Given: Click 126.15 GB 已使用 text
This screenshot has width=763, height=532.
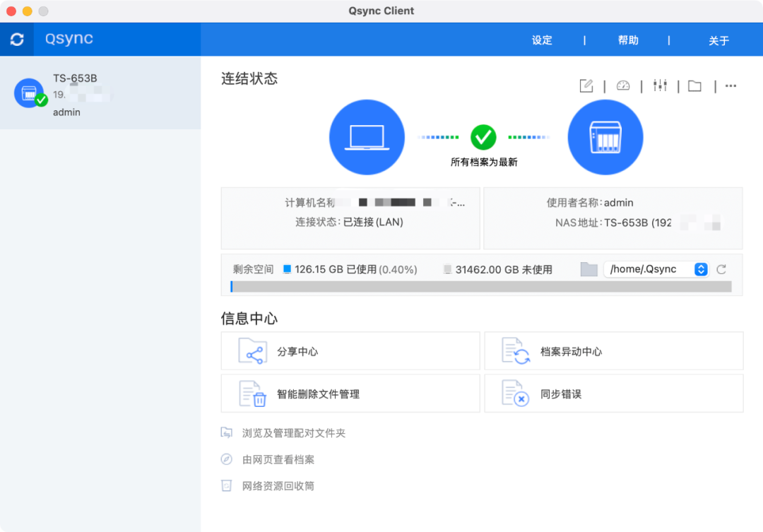Looking at the screenshot, I should pos(336,269).
